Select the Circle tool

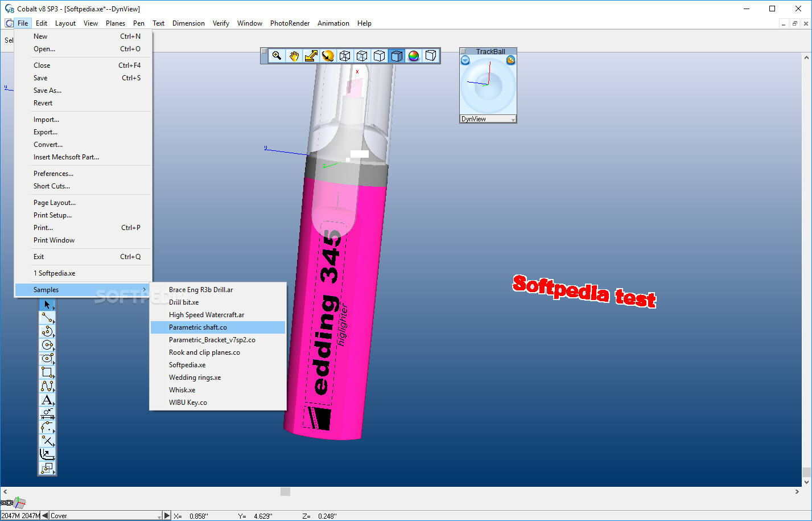47,345
